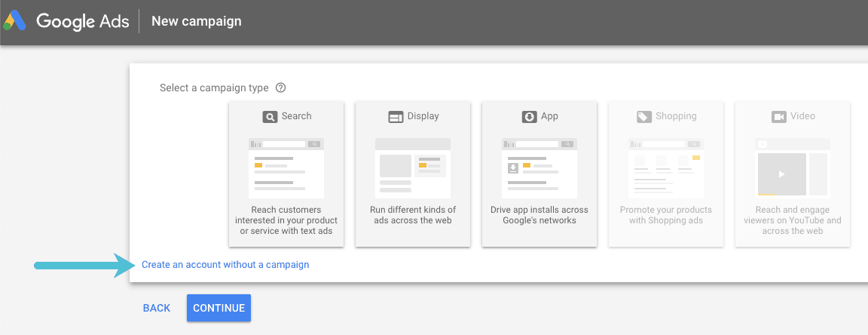Click the Shopping tag icon
The width and height of the screenshot is (868, 335).
pos(643,117)
